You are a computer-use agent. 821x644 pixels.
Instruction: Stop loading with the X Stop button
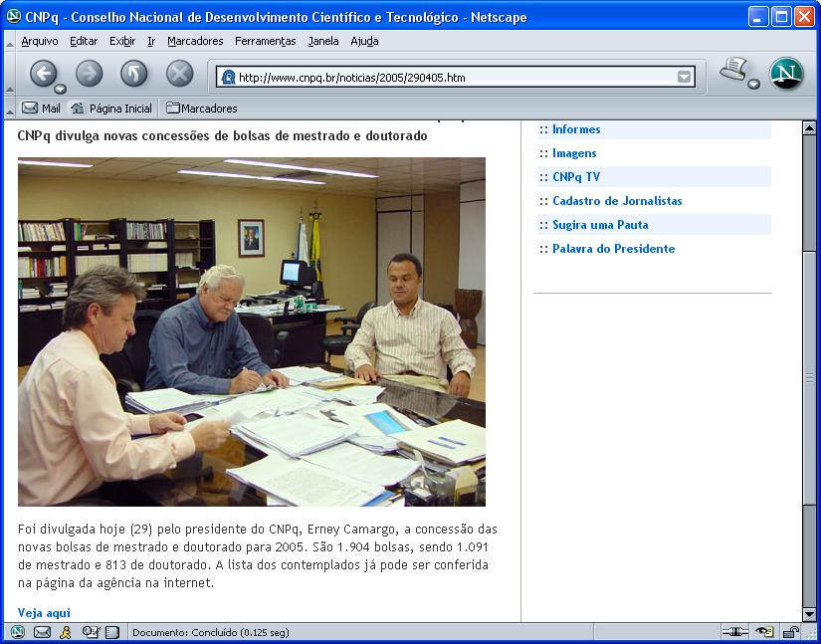click(179, 74)
